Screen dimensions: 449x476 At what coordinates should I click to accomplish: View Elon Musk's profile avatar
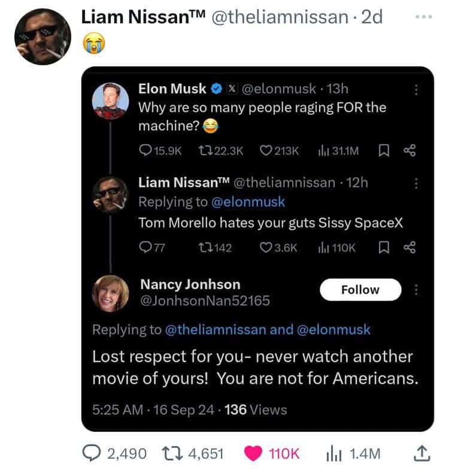pos(111,101)
